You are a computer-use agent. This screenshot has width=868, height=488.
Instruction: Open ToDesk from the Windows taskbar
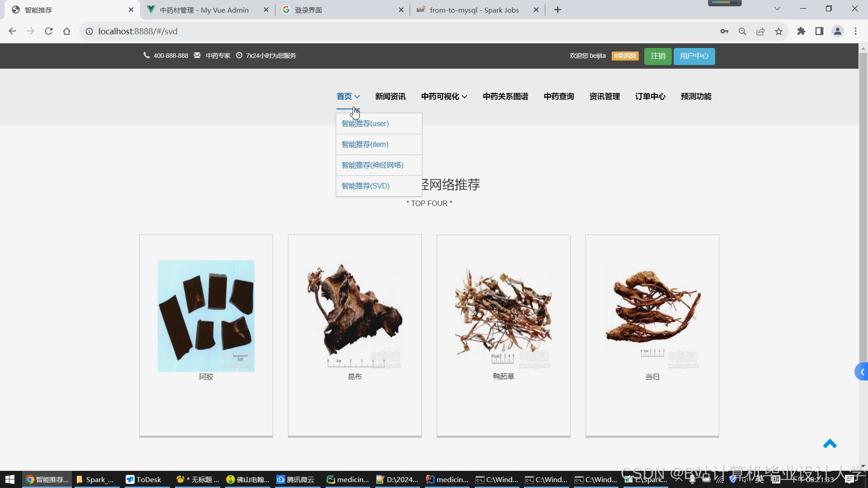tap(144, 479)
